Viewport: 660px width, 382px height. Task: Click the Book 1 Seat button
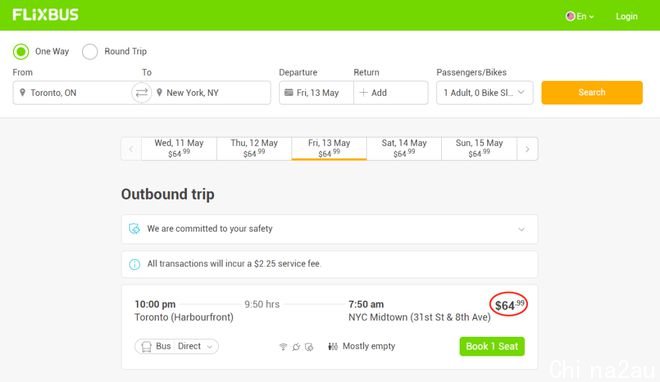point(492,346)
